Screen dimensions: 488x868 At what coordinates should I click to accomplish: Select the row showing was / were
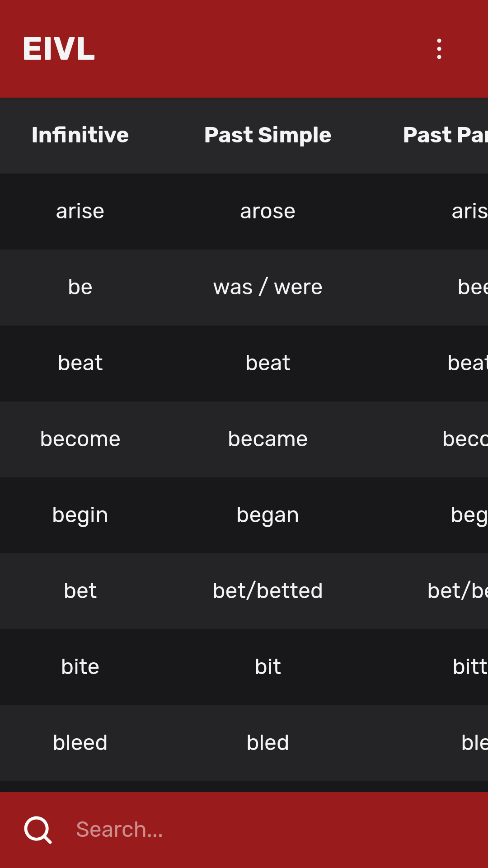(267, 287)
